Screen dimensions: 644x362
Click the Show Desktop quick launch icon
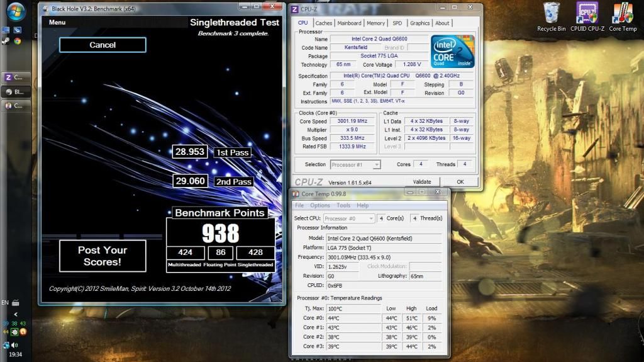6,30
